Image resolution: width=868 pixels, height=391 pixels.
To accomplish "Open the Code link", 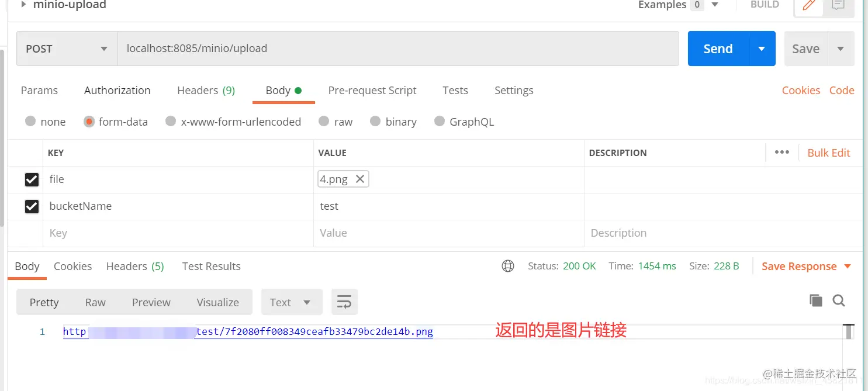I will (x=842, y=90).
